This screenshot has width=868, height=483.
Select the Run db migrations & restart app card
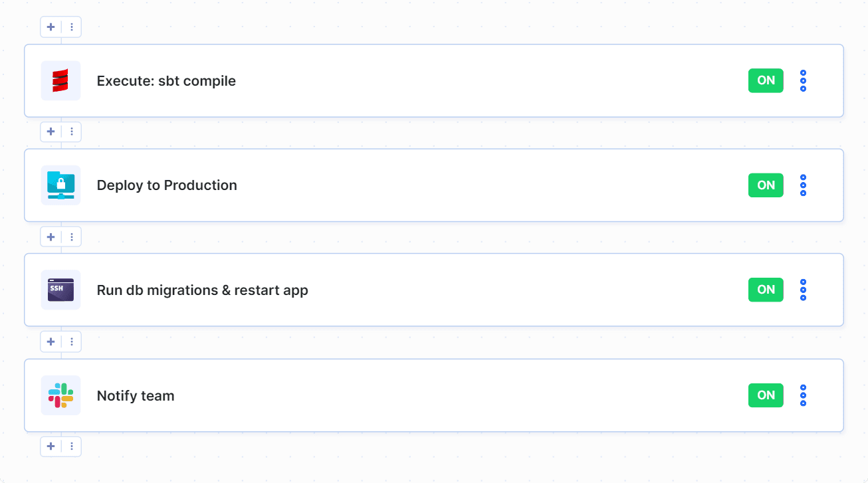pos(432,290)
